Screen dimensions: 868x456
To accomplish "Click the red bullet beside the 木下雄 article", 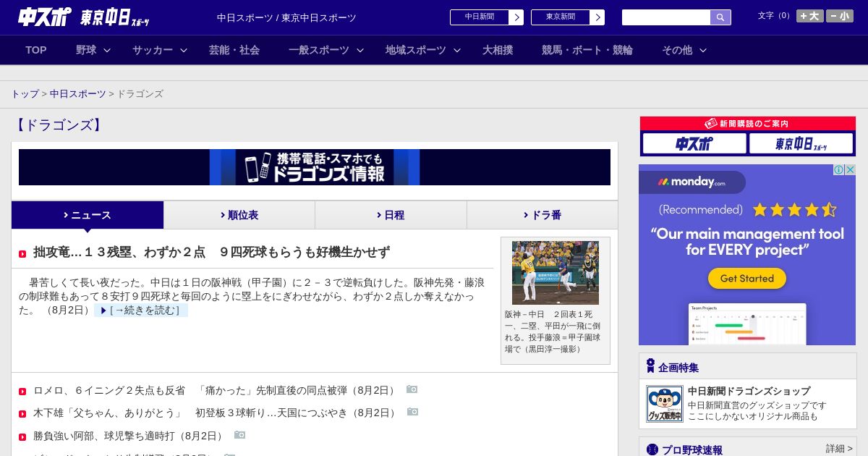I will pyautogui.click(x=22, y=414).
